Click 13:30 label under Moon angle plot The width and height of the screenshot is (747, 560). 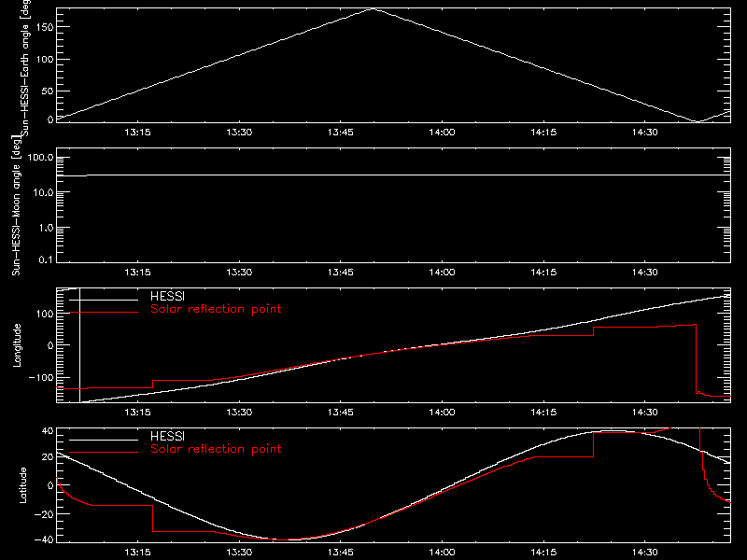point(239,273)
